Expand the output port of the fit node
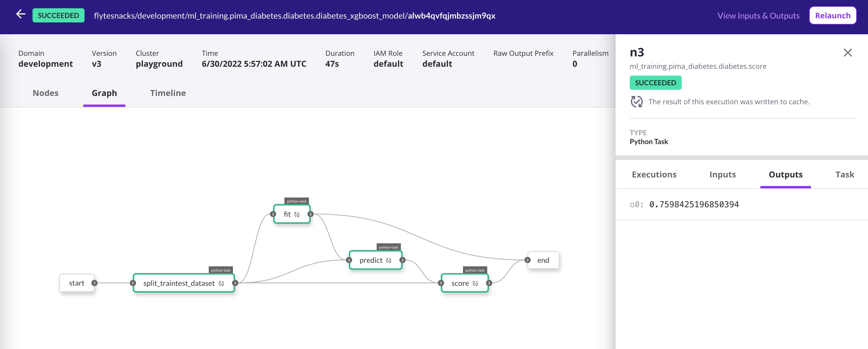Screen dimensions: 868x349 click(311, 214)
